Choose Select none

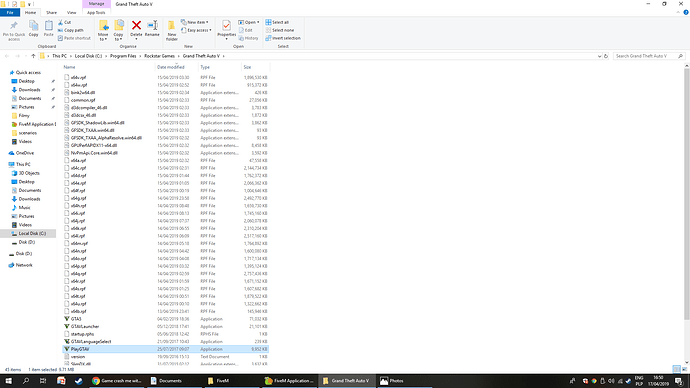(280, 30)
